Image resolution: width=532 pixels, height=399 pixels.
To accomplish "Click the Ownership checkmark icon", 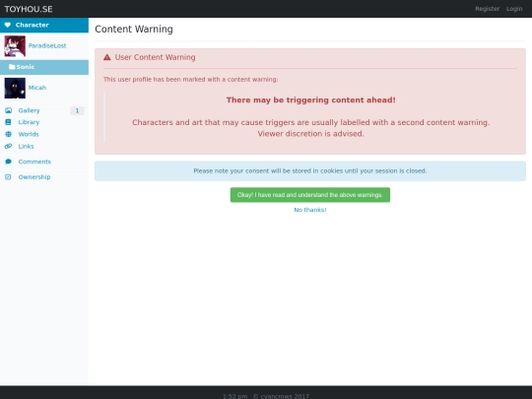I will click(x=8, y=177).
